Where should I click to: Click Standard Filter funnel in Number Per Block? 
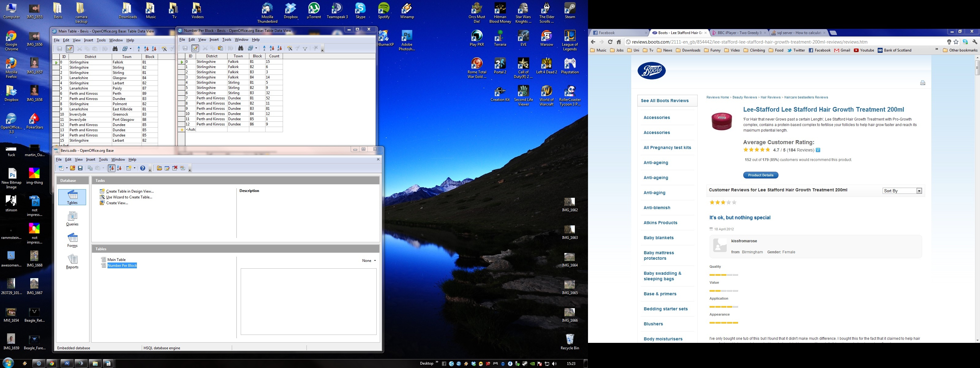point(305,48)
